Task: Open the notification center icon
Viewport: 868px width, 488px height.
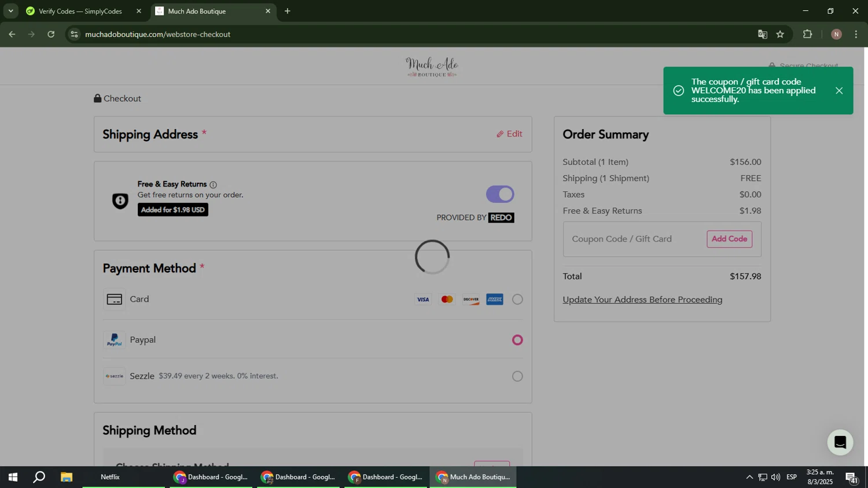Action: (x=851, y=478)
